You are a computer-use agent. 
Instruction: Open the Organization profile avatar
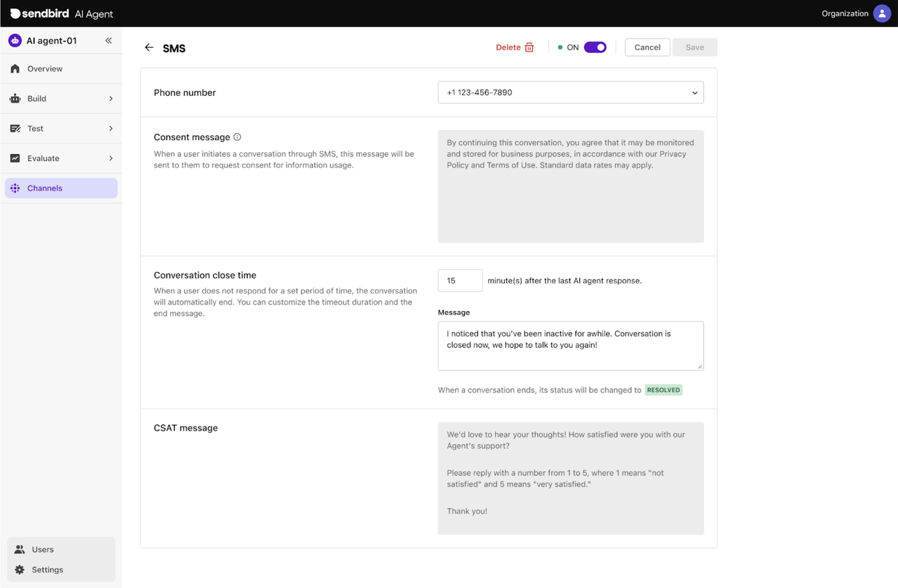882,14
